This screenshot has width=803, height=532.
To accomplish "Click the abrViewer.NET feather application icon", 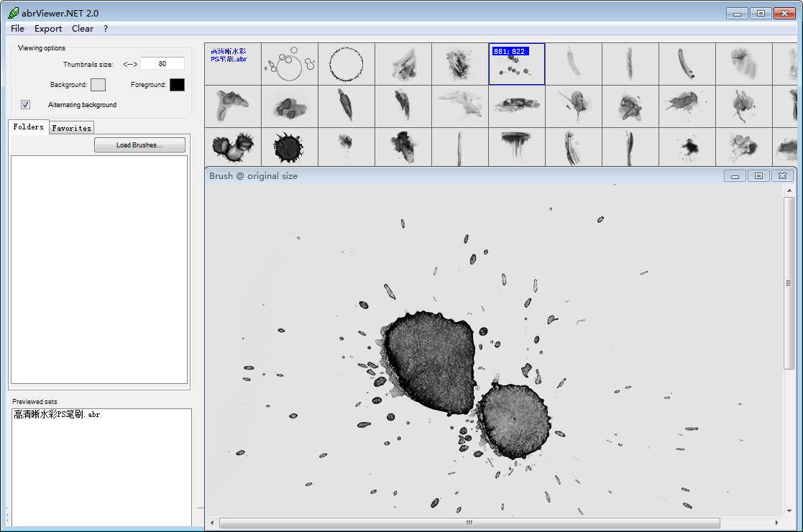I will (x=14, y=14).
